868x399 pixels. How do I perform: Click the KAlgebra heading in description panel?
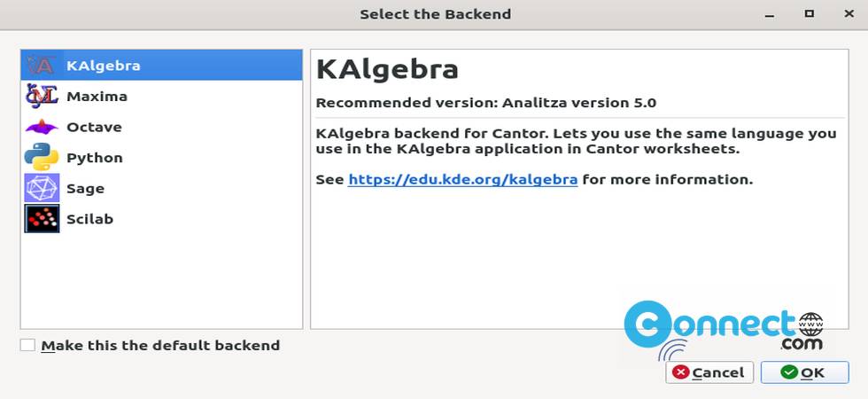coord(387,70)
